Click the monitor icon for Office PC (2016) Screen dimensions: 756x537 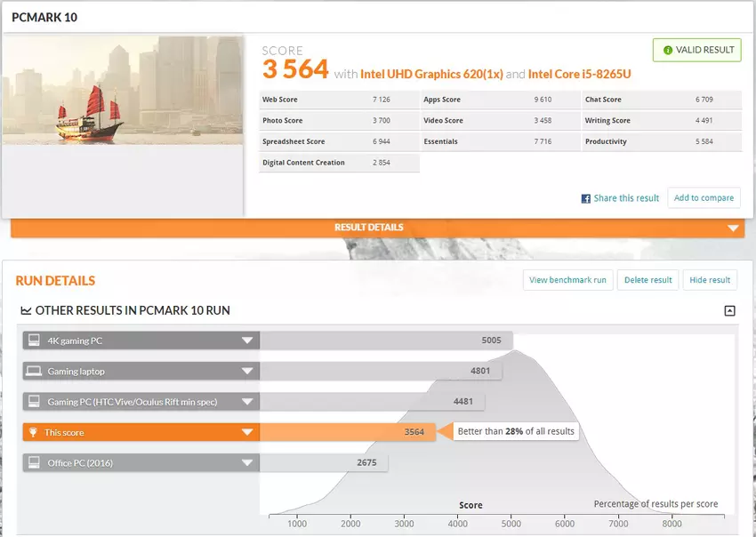click(x=34, y=463)
